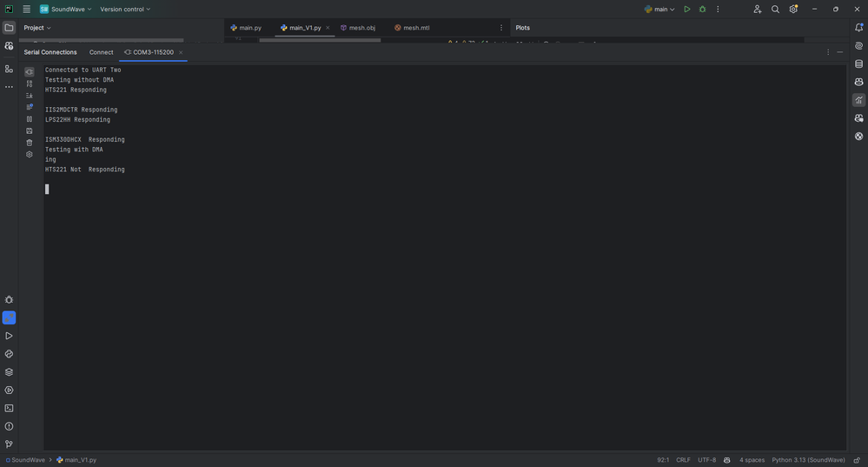Close the main_V1.py editor tab
The image size is (868, 467).
point(328,28)
